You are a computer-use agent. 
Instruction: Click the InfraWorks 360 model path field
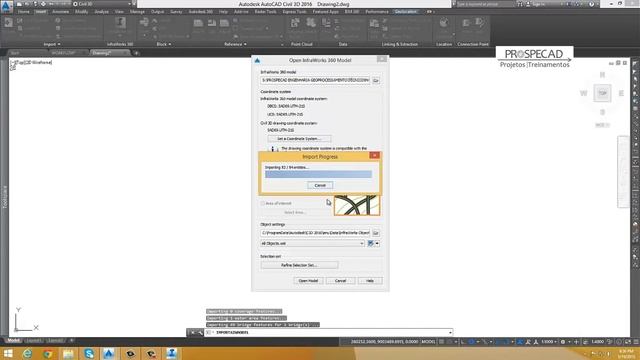(315, 80)
